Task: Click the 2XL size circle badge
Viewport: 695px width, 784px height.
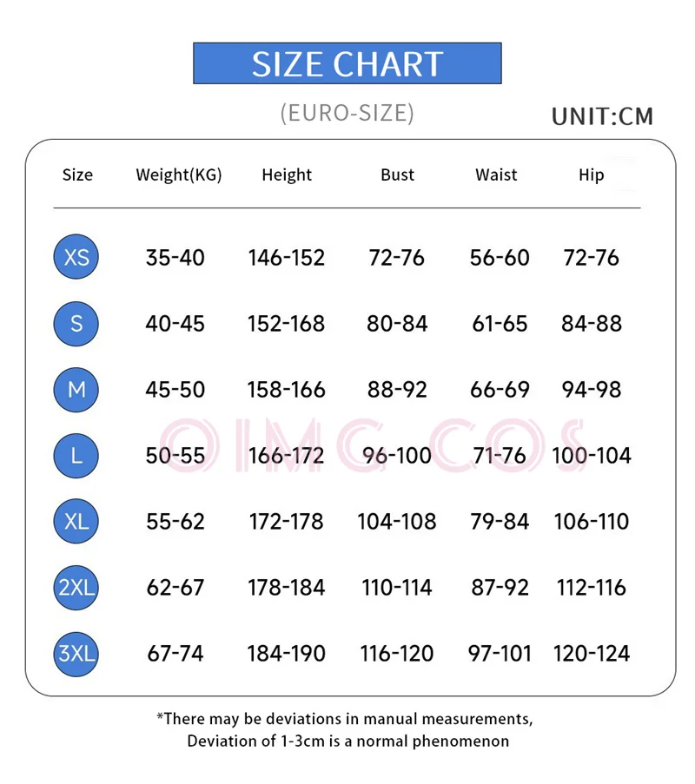Action: [x=76, y=587]
